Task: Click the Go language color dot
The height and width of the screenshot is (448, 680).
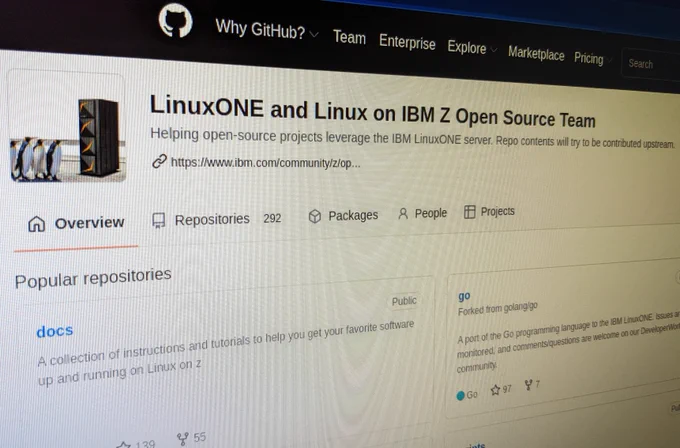Action: pos(461,396)
